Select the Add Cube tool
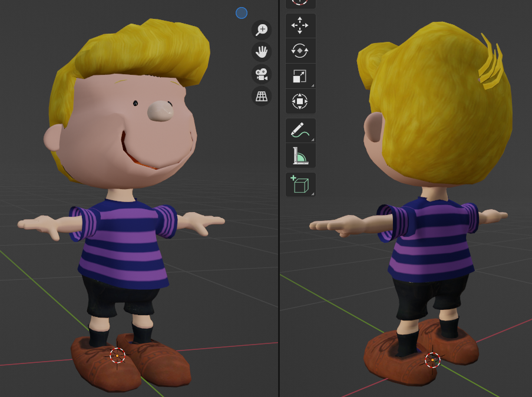This screenshot has width=532, height=397. coord(300,184)
